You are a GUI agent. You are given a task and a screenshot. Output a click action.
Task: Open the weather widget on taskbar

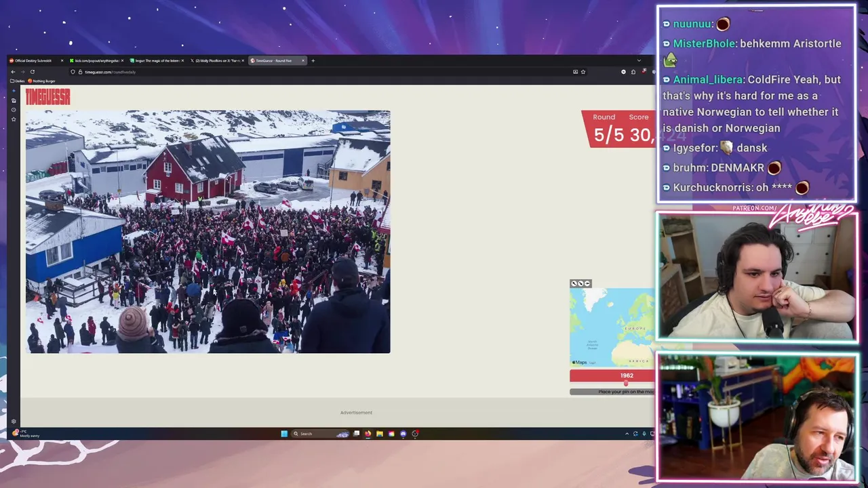tap(26, 433)
